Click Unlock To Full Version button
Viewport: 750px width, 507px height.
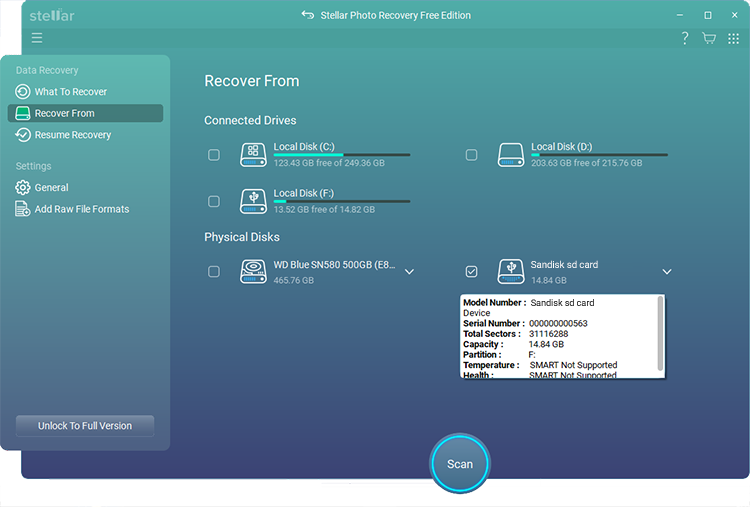pyautogui.click(x=85, y=426)
